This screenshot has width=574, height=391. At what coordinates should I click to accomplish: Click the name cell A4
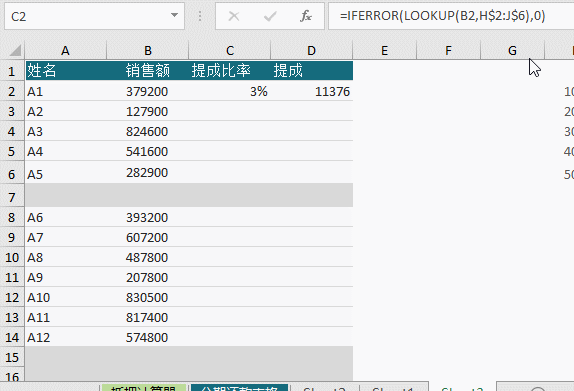pyautogui.click(x=66, y=151)
